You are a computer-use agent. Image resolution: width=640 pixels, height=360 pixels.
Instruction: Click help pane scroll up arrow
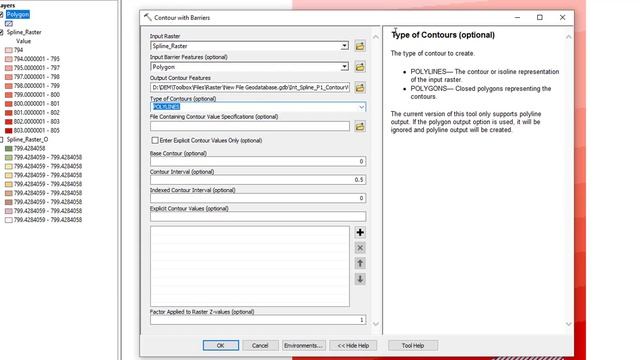tap(569, 37)
